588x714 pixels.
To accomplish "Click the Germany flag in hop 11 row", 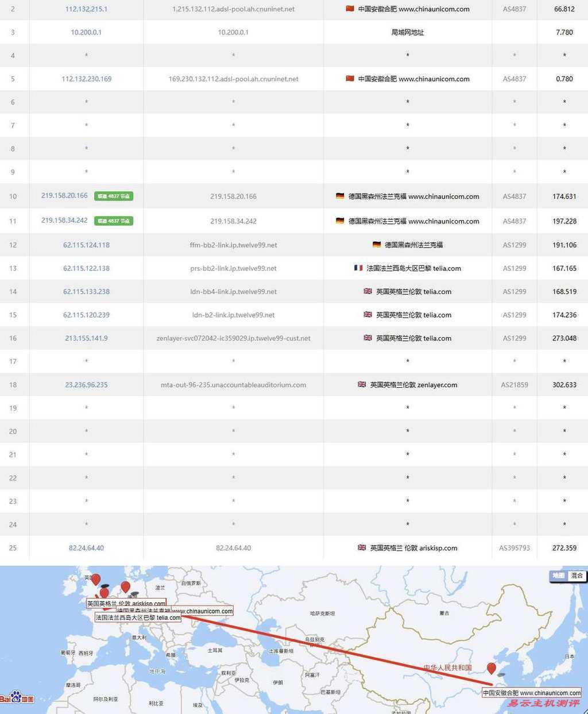I will click(x=340, y=221).
